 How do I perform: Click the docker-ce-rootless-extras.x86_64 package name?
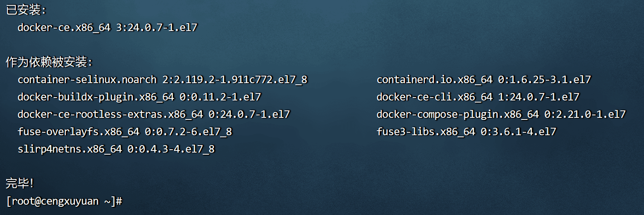tap(110, 114)
